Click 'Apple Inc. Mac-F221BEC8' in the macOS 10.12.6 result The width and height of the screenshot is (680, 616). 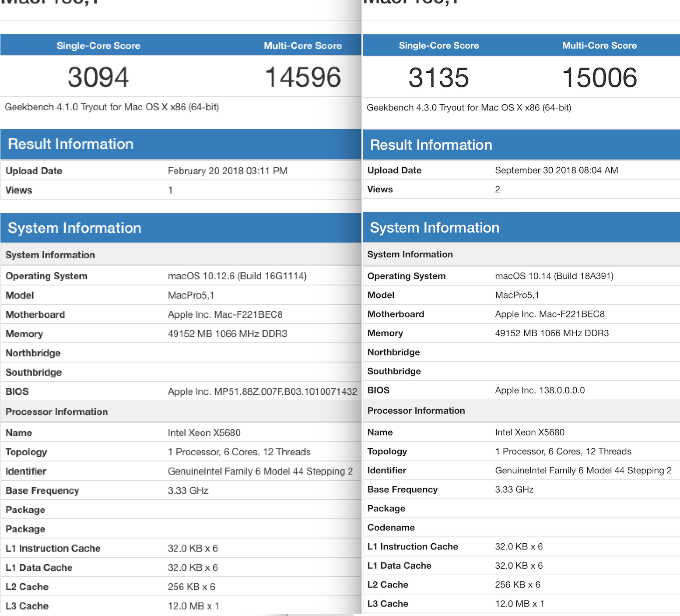225,315
